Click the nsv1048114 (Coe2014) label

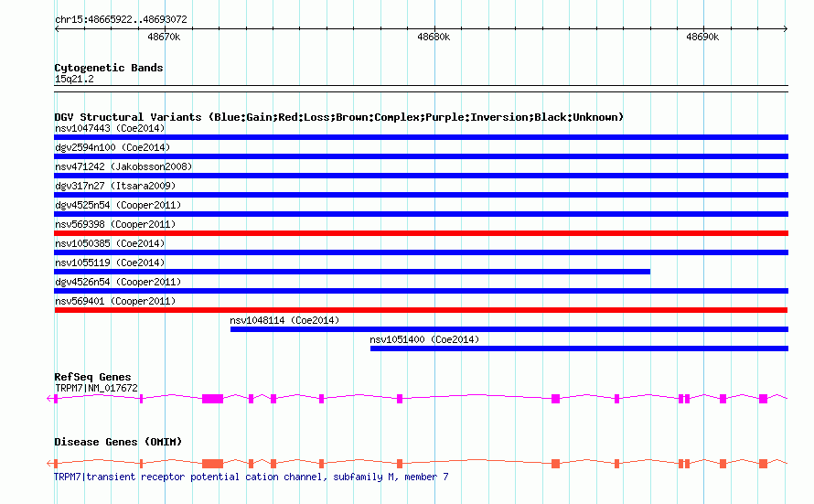click(x=284, y=320)
